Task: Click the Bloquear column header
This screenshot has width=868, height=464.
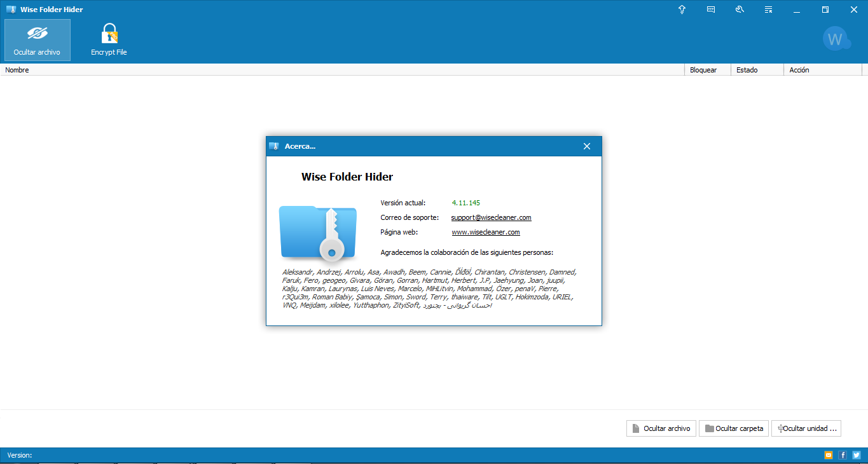Action: point(708,70)
